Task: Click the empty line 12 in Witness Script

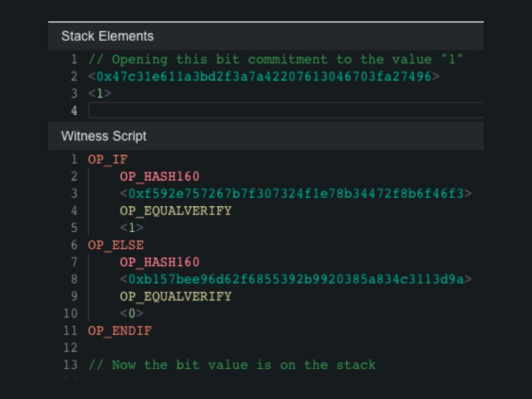Action: tap(260, 348)
